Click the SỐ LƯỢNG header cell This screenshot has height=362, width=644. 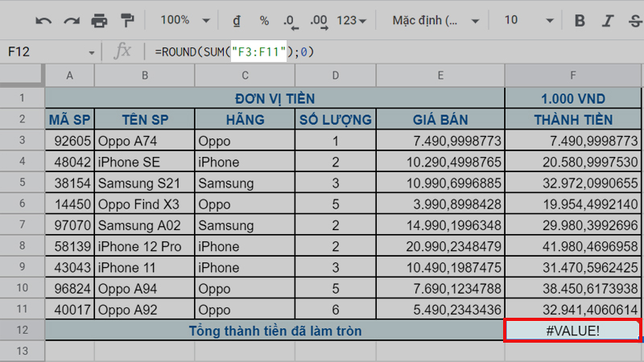pos(335,119)
